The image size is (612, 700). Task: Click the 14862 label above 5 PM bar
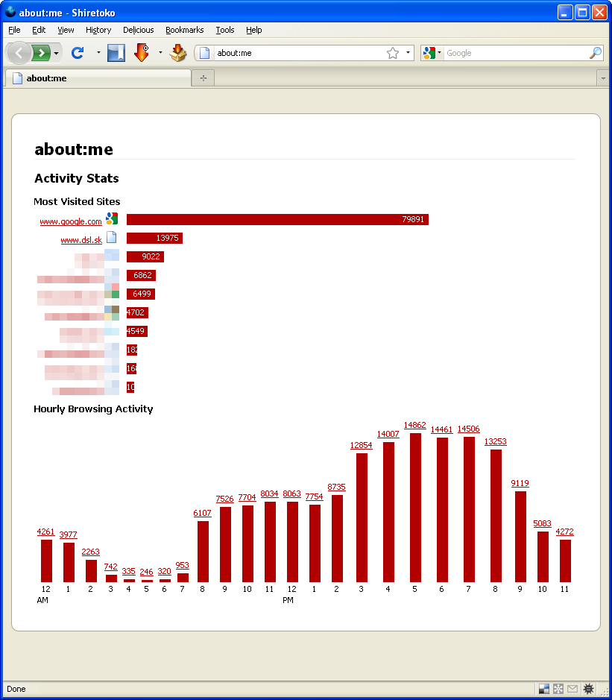pos(414,426)
